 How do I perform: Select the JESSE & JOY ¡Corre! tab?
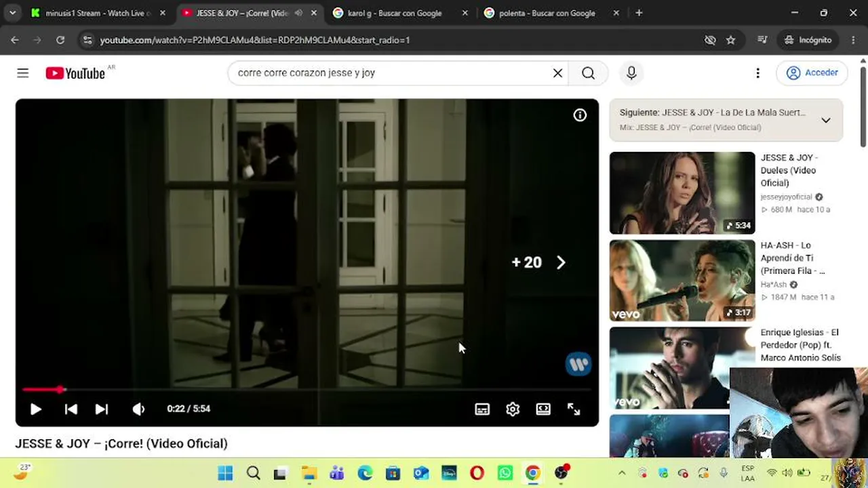click(x=242, y=13)
